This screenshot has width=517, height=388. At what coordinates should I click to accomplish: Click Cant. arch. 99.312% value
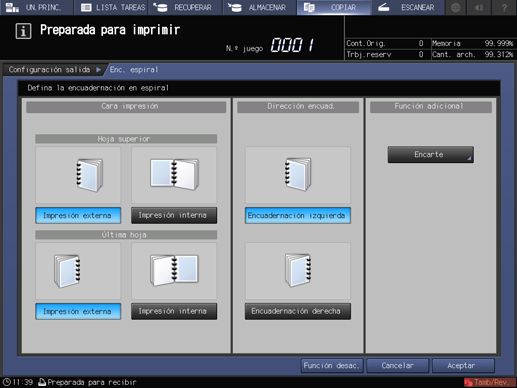point(499,54)
